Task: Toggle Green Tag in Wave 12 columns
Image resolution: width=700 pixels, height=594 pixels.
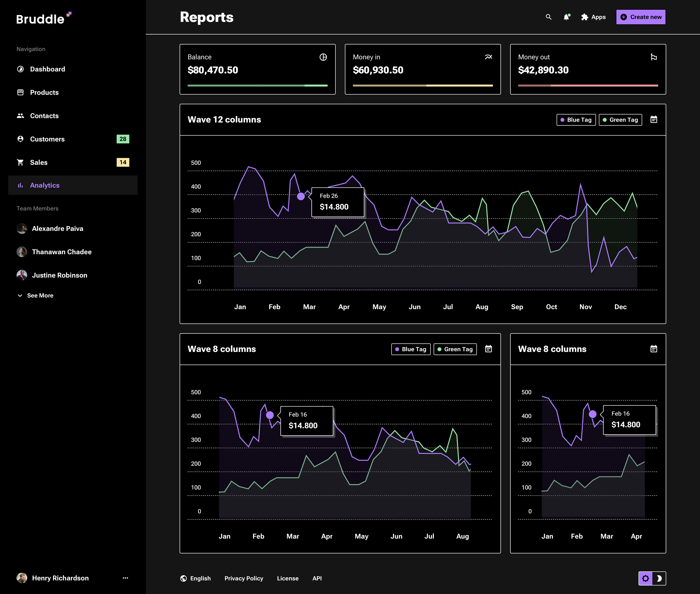Action: (620, 120)
